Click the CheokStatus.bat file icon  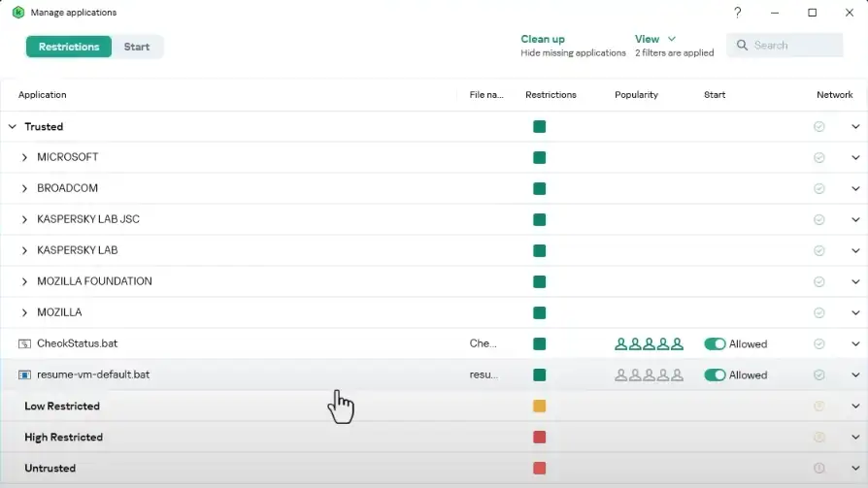click(24, 344)
